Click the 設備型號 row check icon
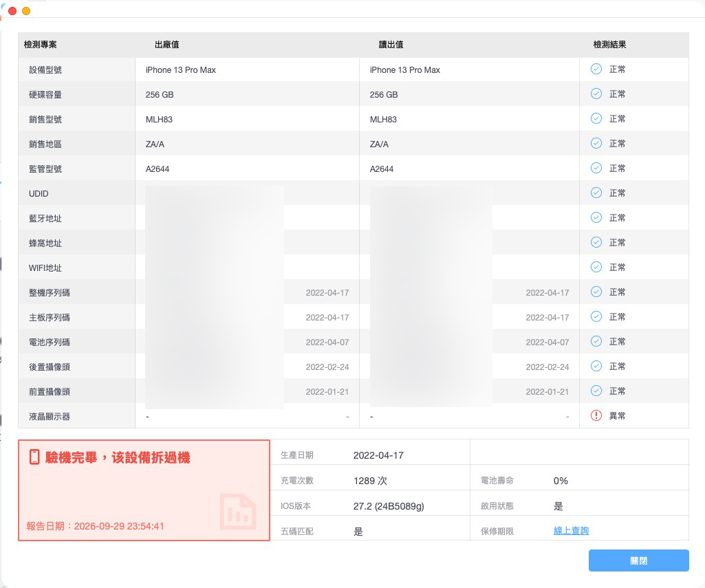 pyautogui.click(x=596, y=69)
